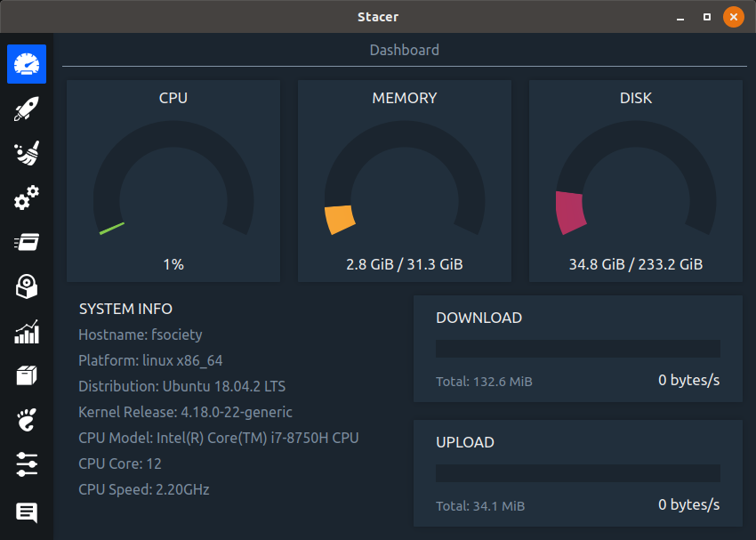Open the Uninstaller page from sidebar
The width and height of the screenshot is (756, 540).
point(27,286)
